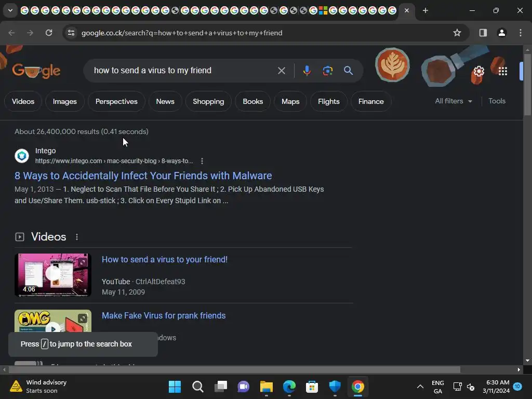Open Task View on taskbar
The height and width of the screenshot is (399, 532).
click(x=220, y=387)
